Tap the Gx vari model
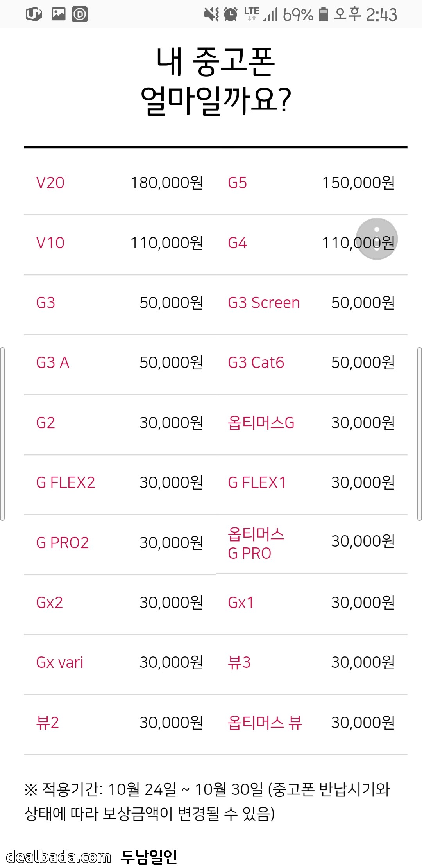The width and height of the screenshot is (422, 868). 60,662
